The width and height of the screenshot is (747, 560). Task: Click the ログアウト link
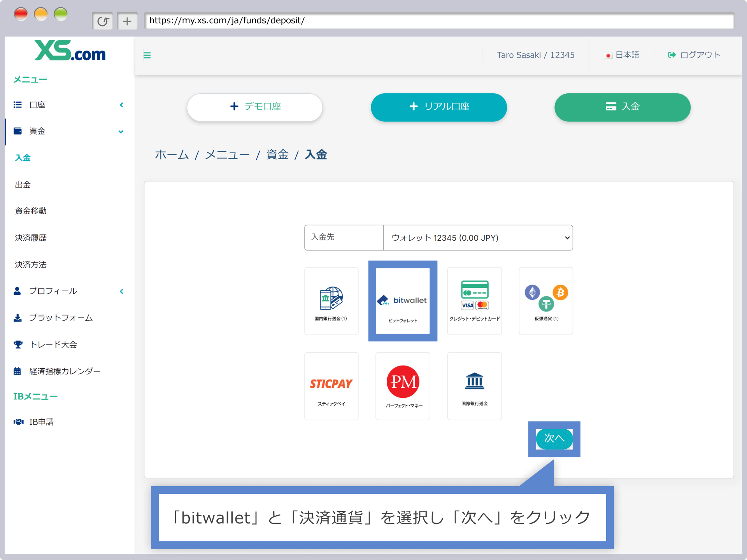tap(694, 55)
